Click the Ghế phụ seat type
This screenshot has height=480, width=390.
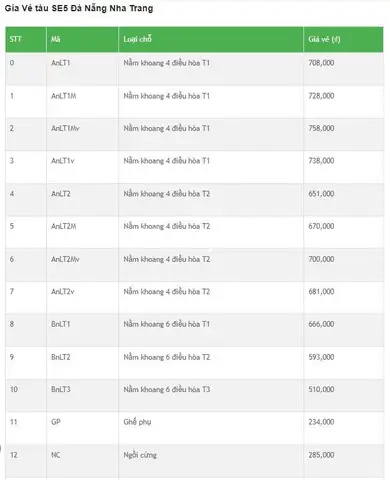(x=137, y=422)
